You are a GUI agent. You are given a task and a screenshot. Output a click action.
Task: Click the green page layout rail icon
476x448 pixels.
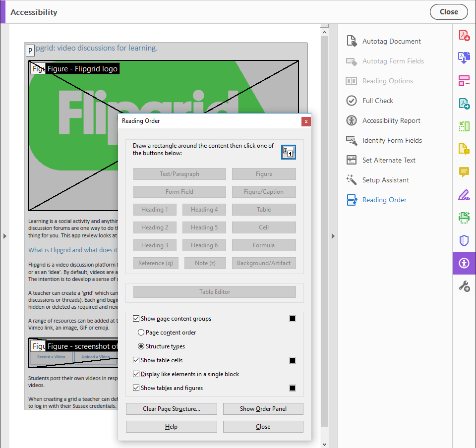tap(464, 126)
